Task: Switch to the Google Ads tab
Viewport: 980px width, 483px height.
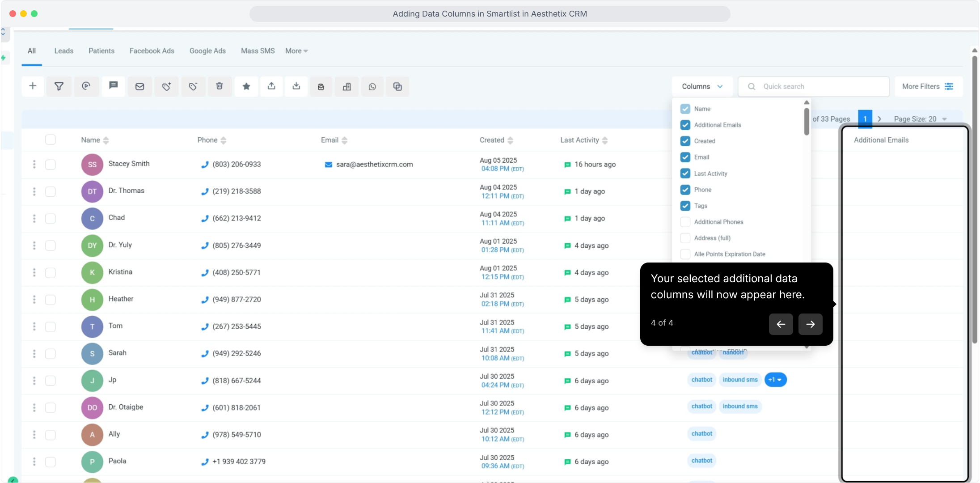Action: (207, 51)
